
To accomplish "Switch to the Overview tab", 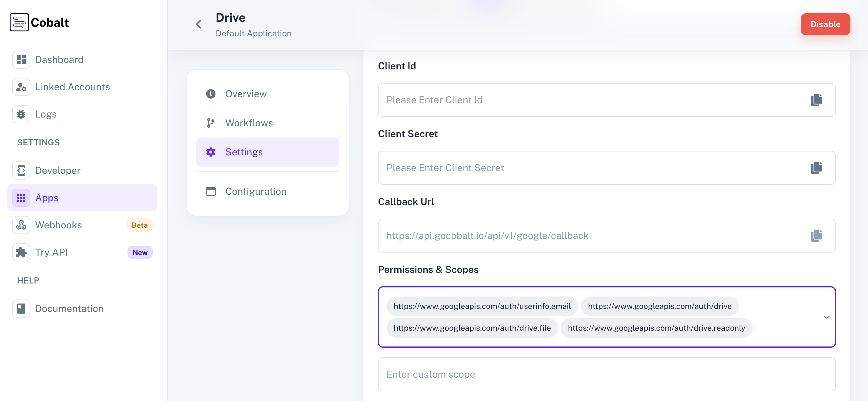I will point(246,94).
